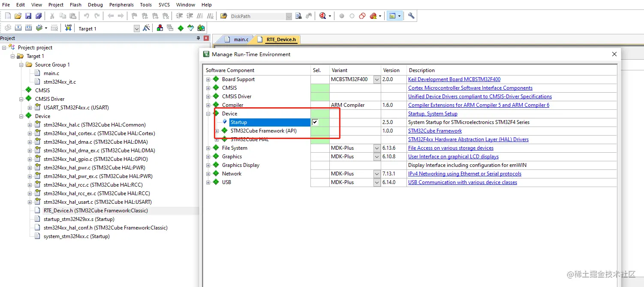Click the Navigate Backwards arrow icon

pyautogui.click(x=111, y=16)
